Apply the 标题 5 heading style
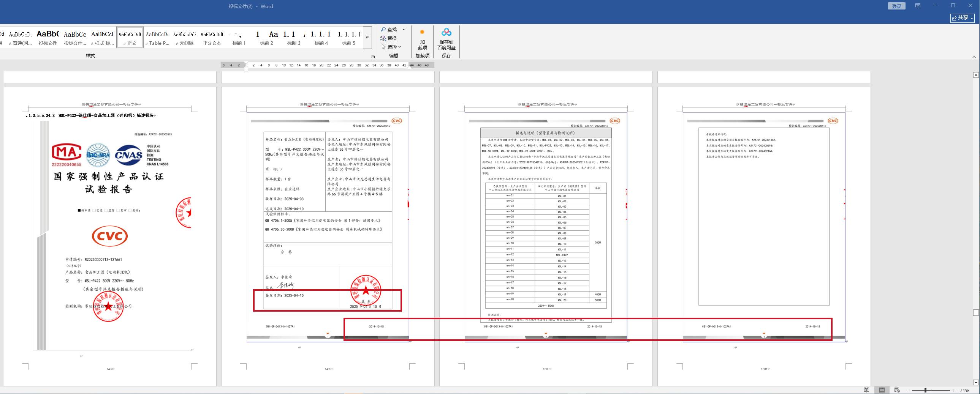980x394 pixels. [349, 37]
